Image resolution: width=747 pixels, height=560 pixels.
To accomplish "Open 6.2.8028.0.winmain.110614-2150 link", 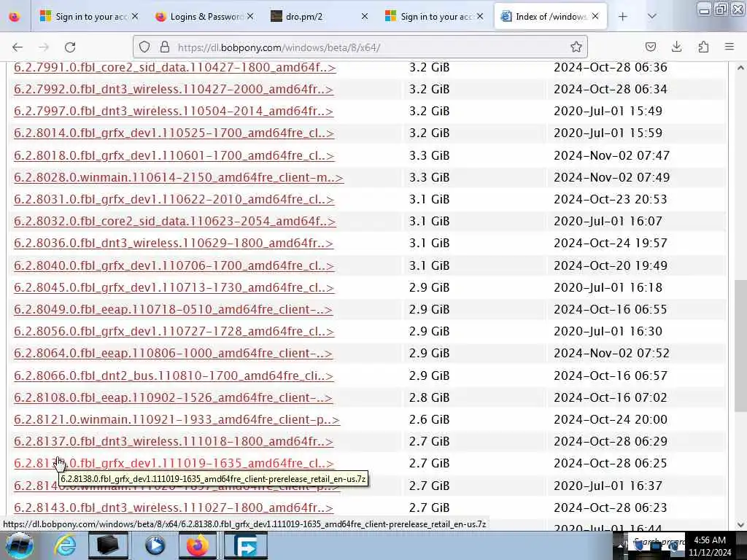I will [x=179, y=177].
